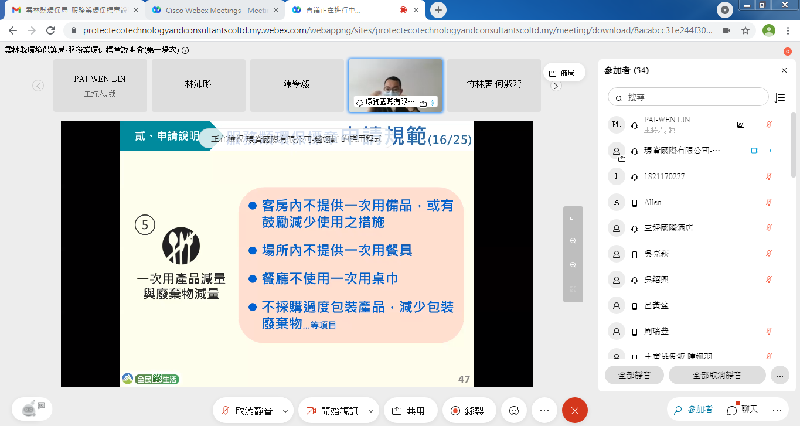
Task: Select the active speaker video thumbnail
Action: click(x=395, y=85)
